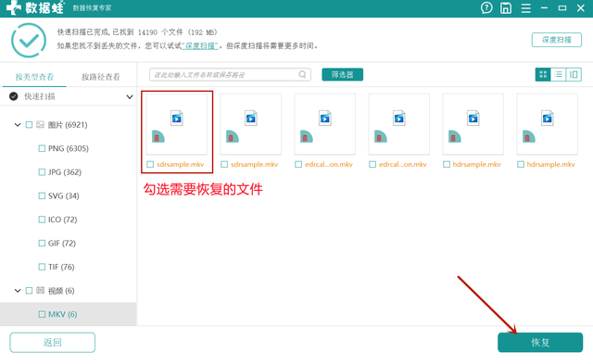
Task: Select the PNG (6305) tree label
Action: (x=68, y=148)
